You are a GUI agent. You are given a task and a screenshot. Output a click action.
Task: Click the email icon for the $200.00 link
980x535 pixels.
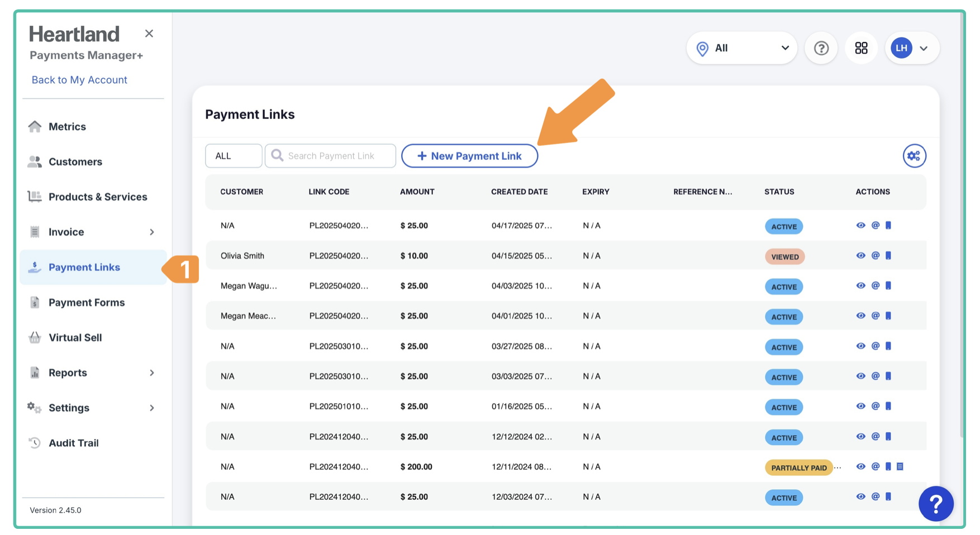pyautogui.click(x=875, y=467)
